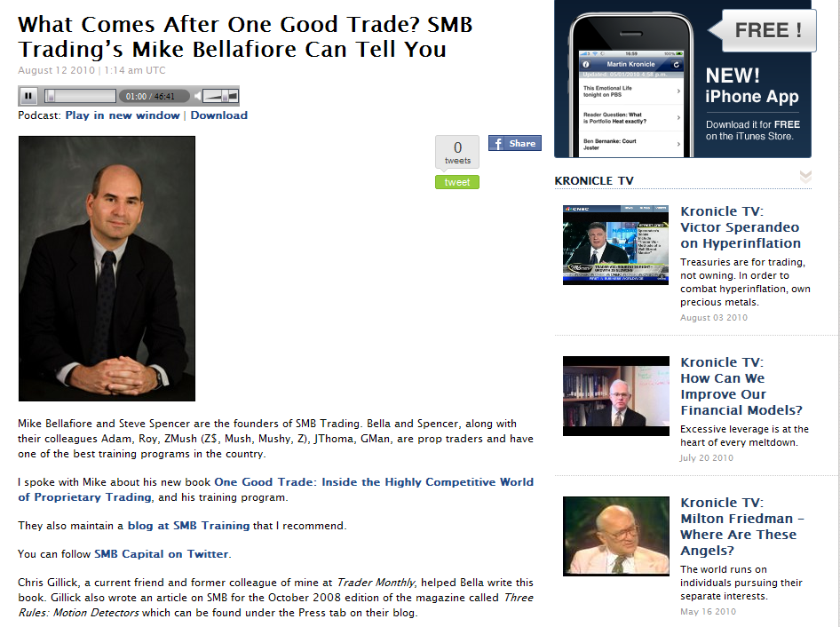
Task: Seek on the podcast progress bar
Action: [80, 96]
